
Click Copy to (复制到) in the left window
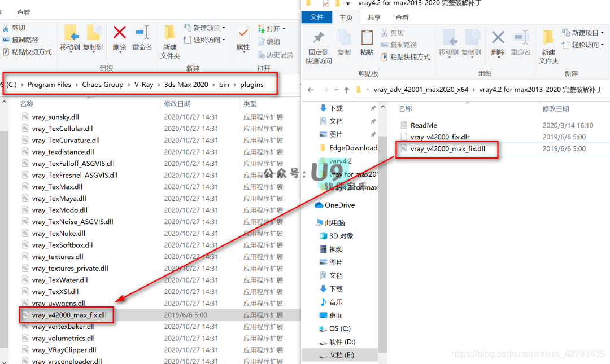pyautogui.click(x=93, y=38)
